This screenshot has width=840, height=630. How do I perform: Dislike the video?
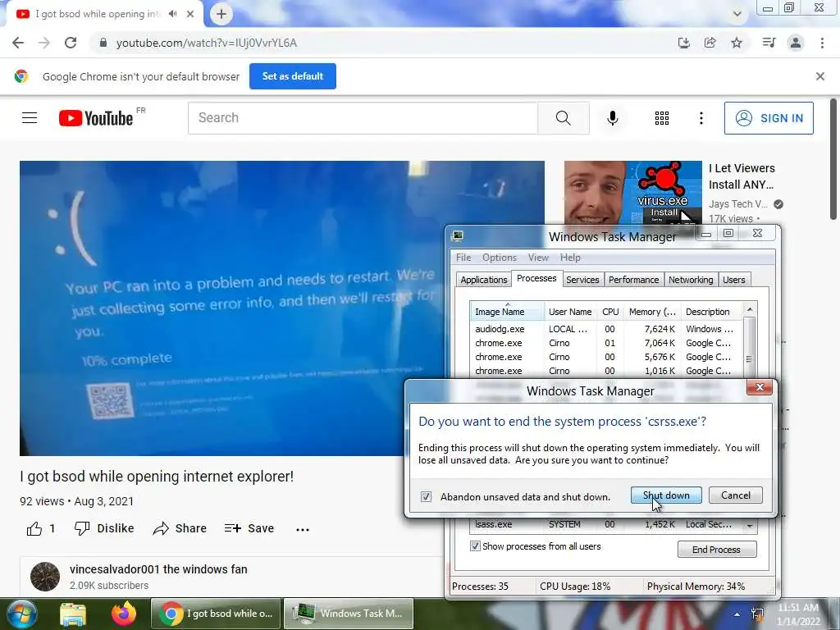[x=104, y=529]
